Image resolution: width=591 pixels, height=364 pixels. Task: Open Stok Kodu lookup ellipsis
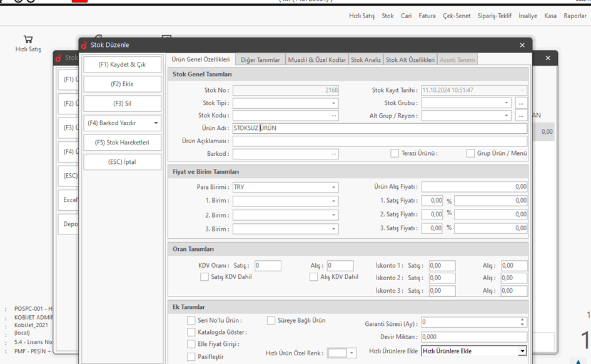coord(333,116)
